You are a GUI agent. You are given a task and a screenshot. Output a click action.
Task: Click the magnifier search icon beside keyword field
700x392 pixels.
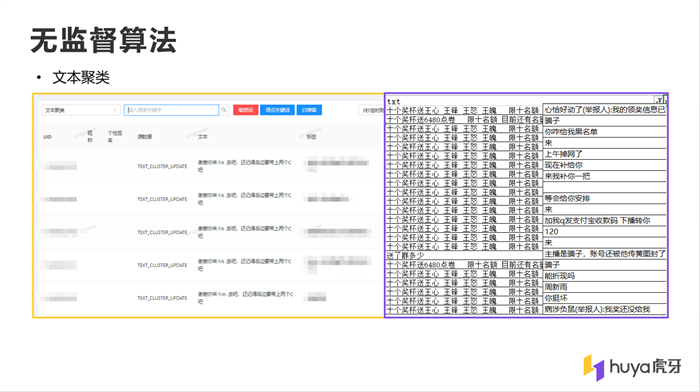click(x=224, y=110)
